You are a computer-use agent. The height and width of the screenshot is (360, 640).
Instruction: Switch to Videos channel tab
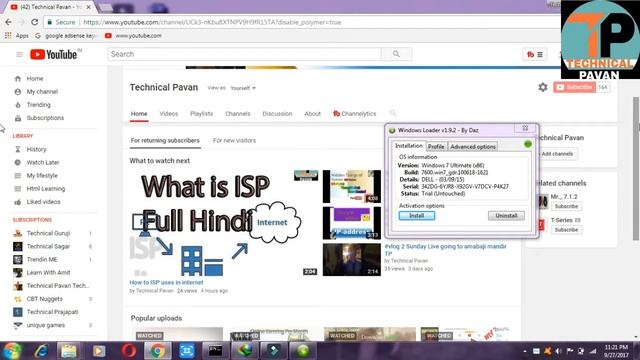(x=169, y=113)
